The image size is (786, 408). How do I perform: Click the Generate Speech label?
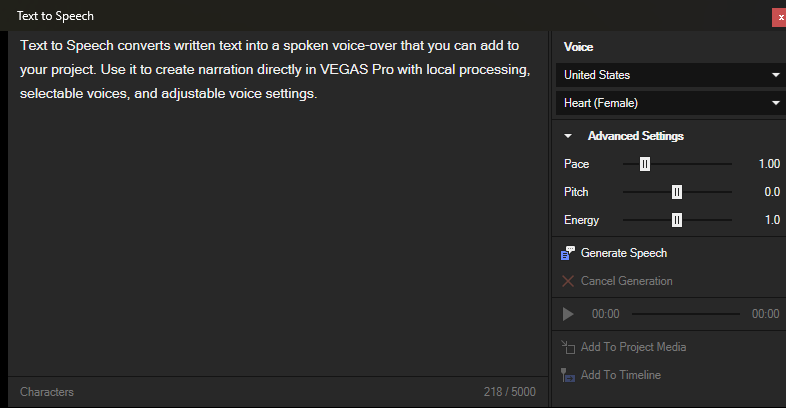pyautogui.click(x=623, y=253)
